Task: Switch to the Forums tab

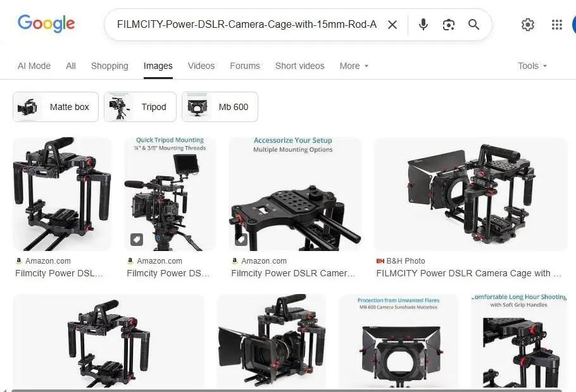Action: [x=245, y=66]
